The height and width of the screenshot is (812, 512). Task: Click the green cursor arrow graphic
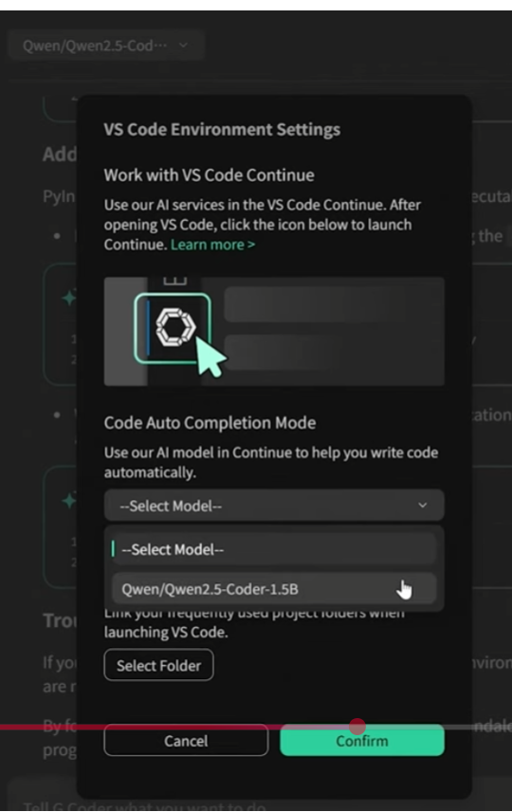tap(210, 356)
